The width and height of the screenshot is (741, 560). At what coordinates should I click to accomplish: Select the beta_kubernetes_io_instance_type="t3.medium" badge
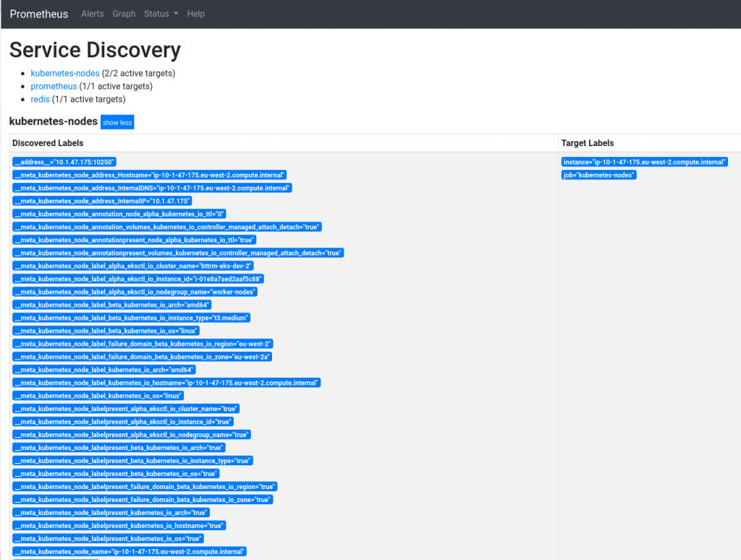[x=131, y=318]
